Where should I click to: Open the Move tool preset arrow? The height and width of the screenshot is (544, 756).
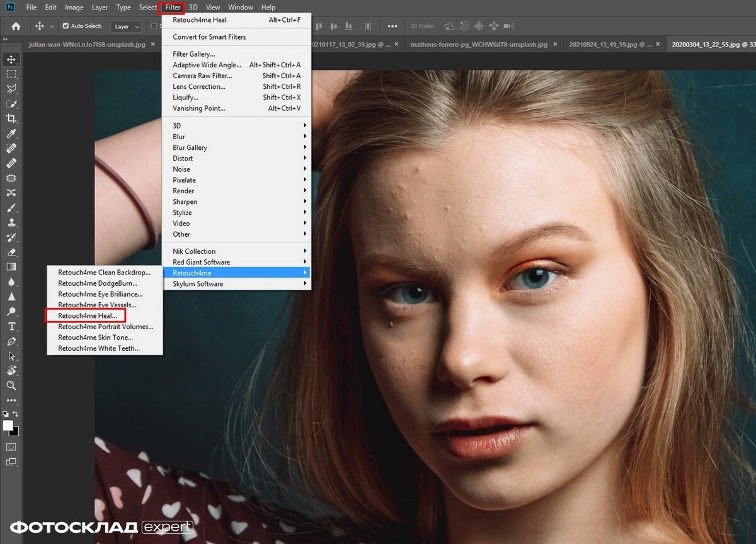(x=52, y=26)
